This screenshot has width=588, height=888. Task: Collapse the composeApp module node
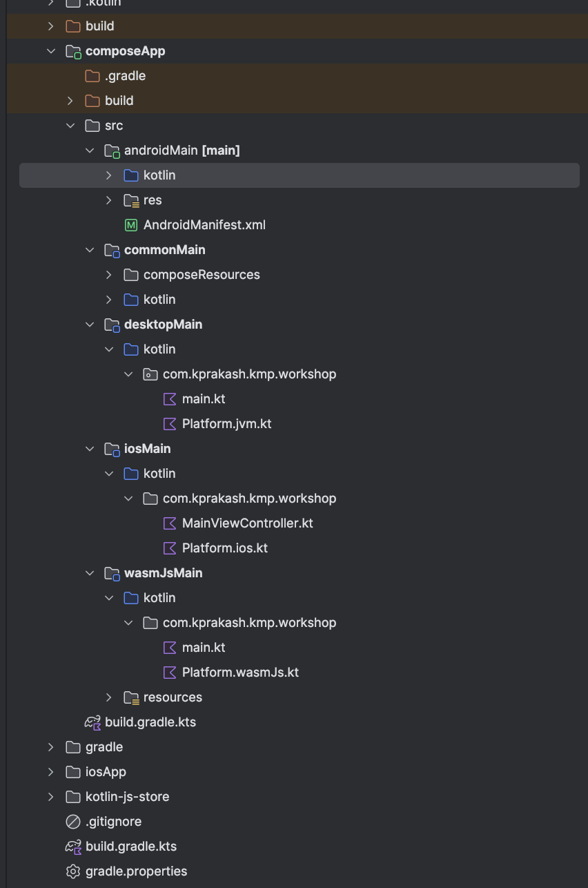pyautogui.click(x=51, y=51)
